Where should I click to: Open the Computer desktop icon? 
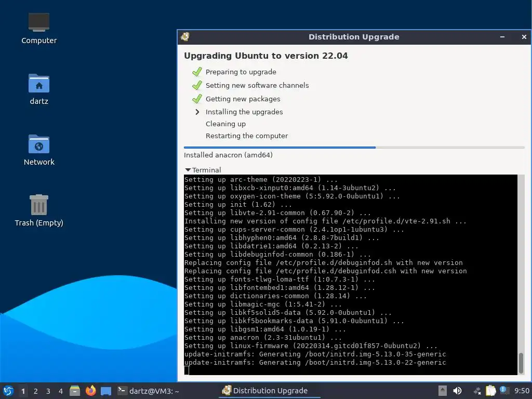[x=38, y=29]
